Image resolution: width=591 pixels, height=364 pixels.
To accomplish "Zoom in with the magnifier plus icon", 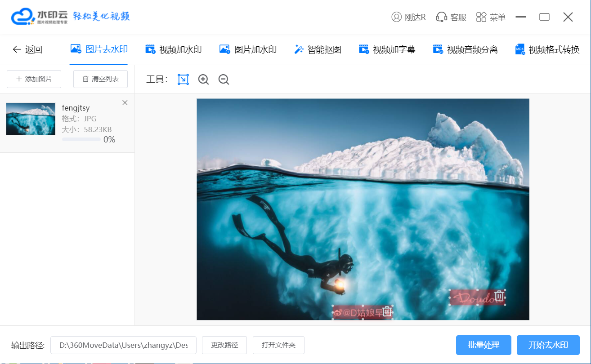I will pyautogui.click(x=204, y=80).
